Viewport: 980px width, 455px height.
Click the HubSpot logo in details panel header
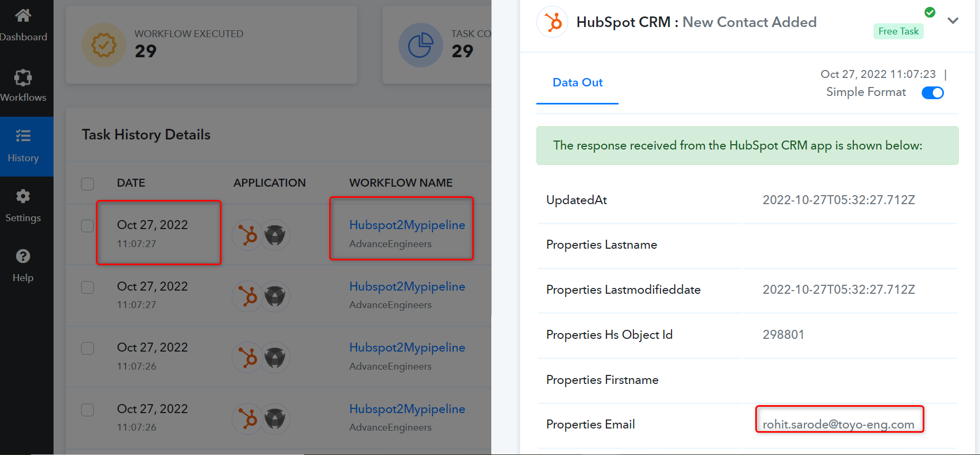553,22
